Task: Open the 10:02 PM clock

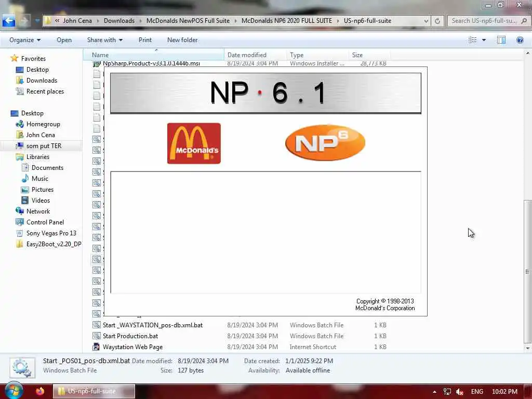Action: click(x=504, y=392)
